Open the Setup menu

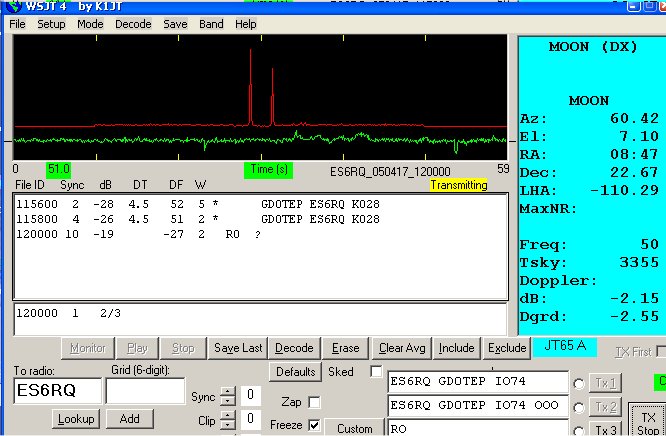pyautogui.click(x=51, y=23)
